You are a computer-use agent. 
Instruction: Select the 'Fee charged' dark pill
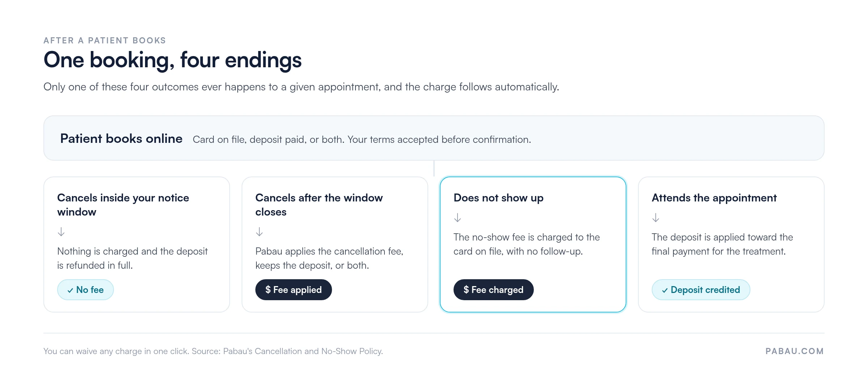pos(494,290)
